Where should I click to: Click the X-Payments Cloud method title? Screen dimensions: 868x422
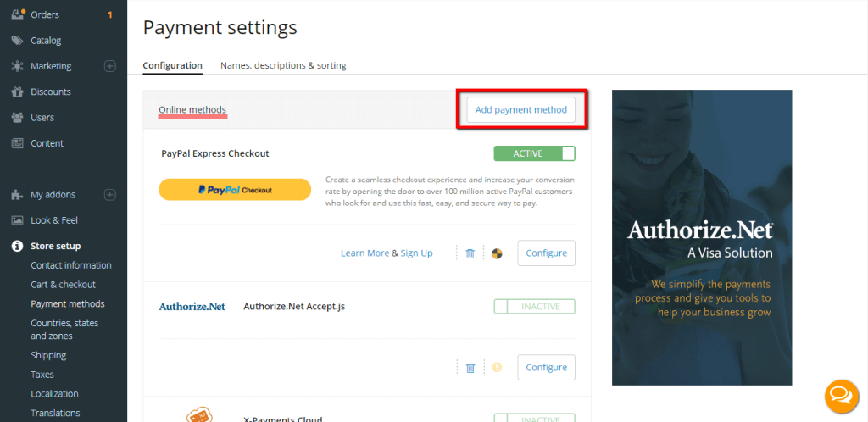[283, 419]
